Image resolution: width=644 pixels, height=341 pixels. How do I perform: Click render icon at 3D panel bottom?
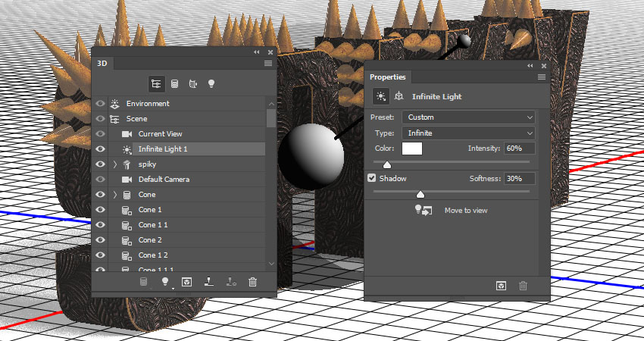pos(187,282)
